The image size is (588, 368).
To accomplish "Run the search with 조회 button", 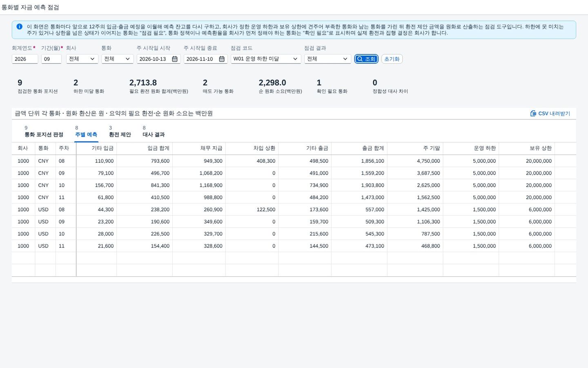I will point(366,59).
